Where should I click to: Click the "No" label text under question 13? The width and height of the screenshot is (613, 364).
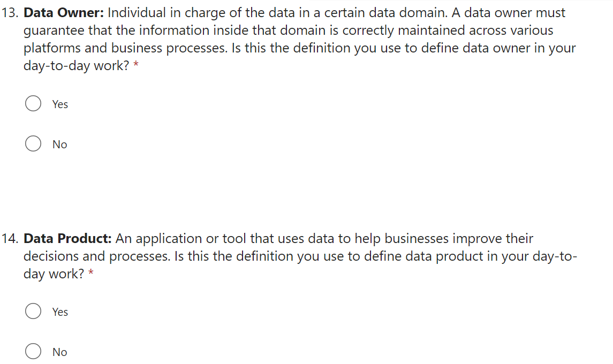[59, 145]
